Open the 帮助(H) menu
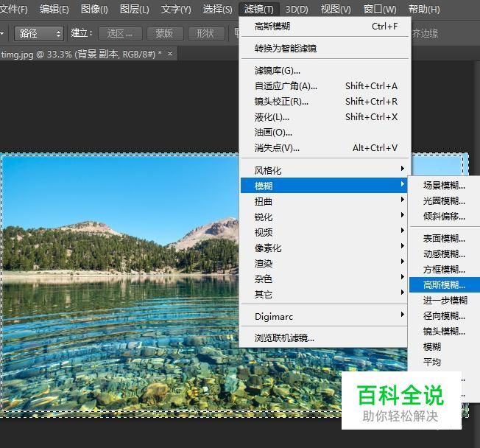 (424, 9)
